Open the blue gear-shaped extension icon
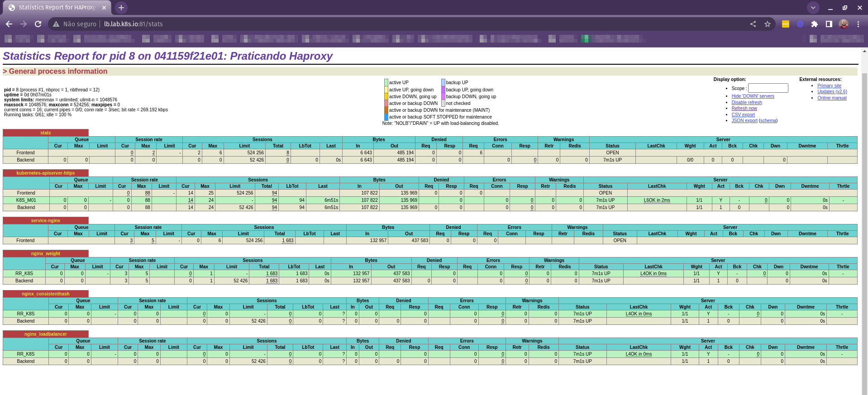 click(800, 24)
